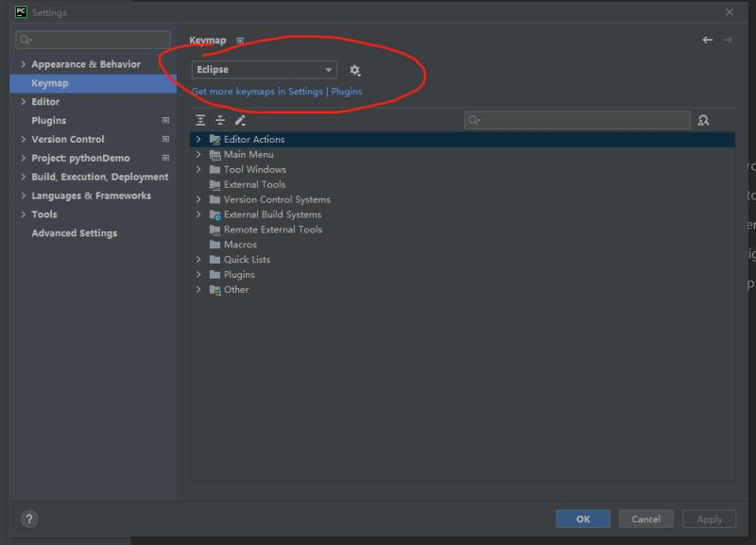Screen dimensions: 756x545
Task: Open the Eclipse keymap dropdown
Action: pos(265,69)
